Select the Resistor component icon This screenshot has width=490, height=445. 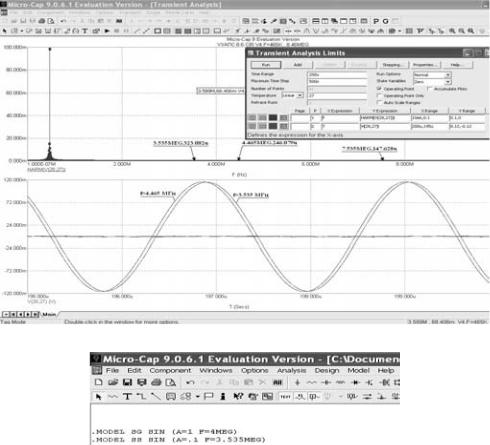coord(312,382)
